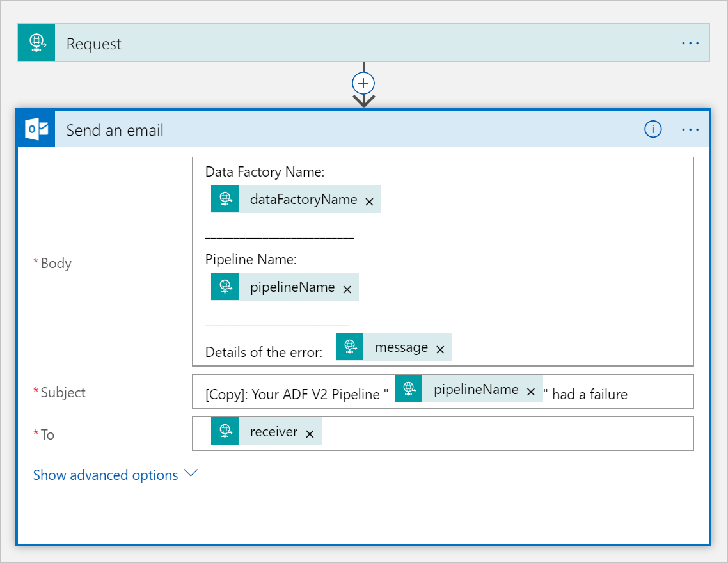
Task: Insert a new step between the actions
Action: (x=363, y=83)
